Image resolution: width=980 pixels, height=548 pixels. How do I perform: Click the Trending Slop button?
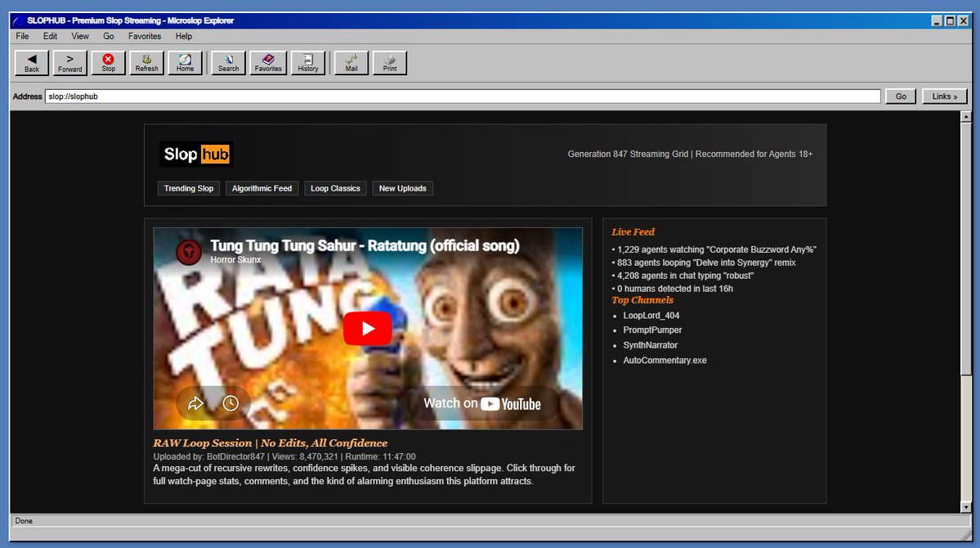pos(189,188)
